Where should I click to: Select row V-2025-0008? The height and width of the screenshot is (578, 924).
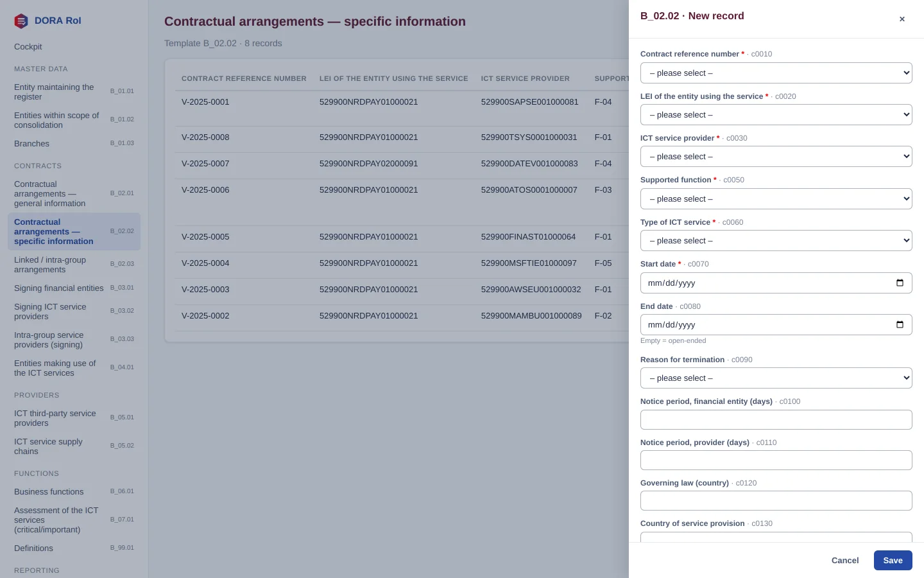[x=402, y=139]
